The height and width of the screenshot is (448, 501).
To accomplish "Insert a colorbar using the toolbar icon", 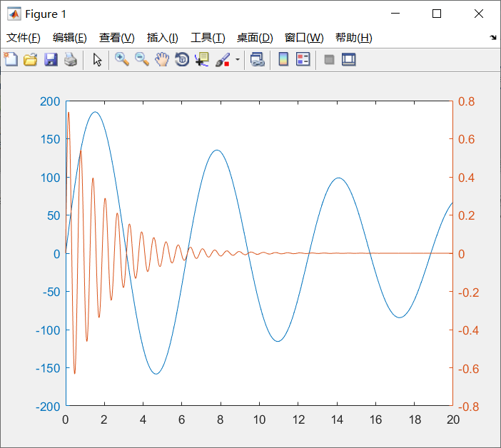I will click(x=283, y=59).
